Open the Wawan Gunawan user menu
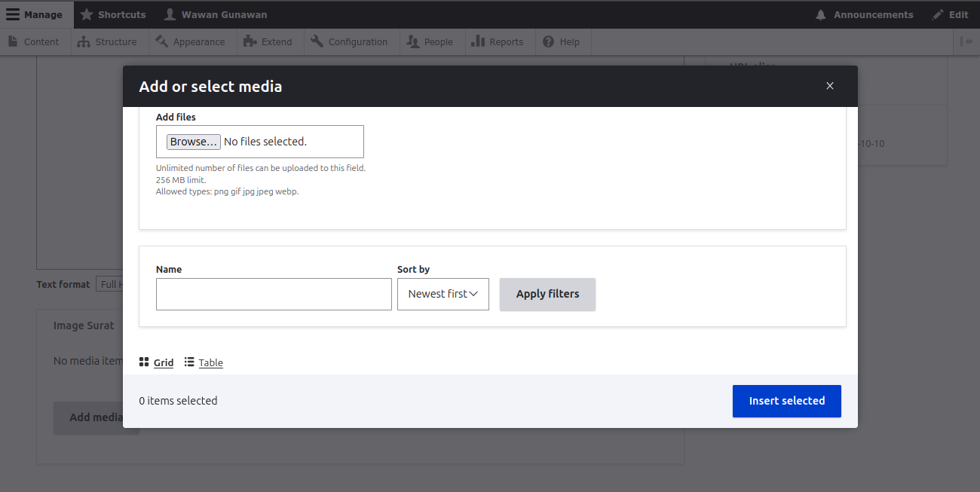Image resolution: width=980 pixels, height=492 pixels. (x=216, y=14)
